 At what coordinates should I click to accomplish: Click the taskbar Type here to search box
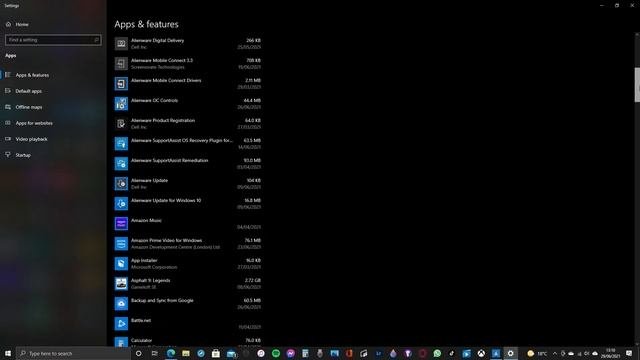point(73,353)
